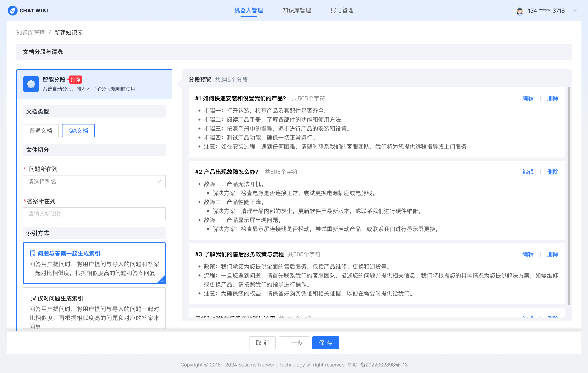
Task: Delete segment #1 如何快速安装
Action: [x=553, y=98]
